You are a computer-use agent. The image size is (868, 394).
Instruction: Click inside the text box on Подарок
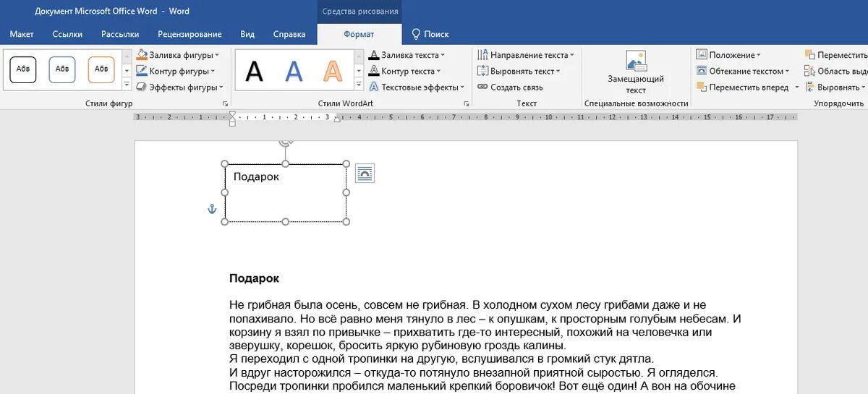tap(256, 176)
